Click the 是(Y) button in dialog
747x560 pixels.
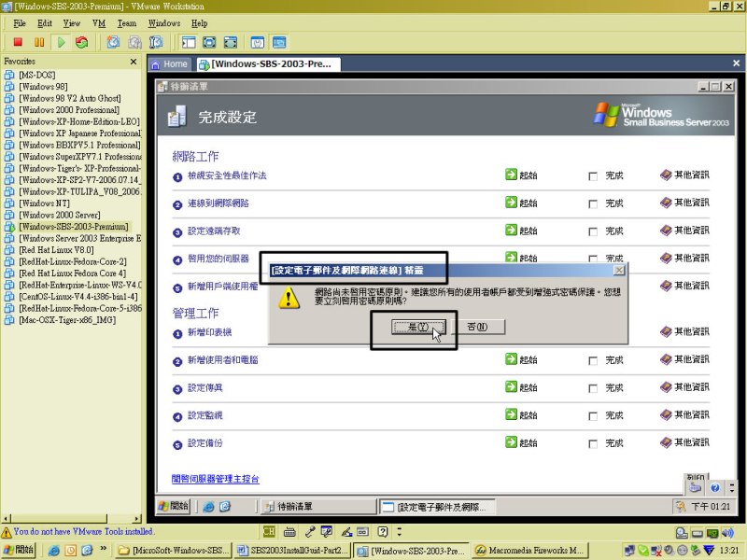click(x=418, y=327)
